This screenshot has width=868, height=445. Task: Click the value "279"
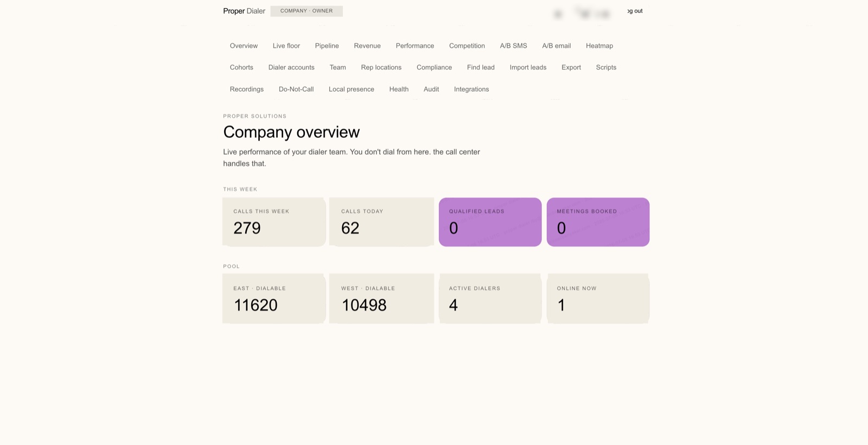(x=247, y=228)
